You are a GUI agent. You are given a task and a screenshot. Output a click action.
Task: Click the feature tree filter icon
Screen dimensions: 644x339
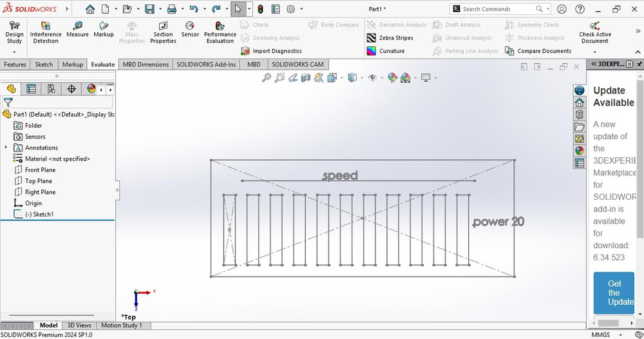pyautogui.click(x=8, y=102)
